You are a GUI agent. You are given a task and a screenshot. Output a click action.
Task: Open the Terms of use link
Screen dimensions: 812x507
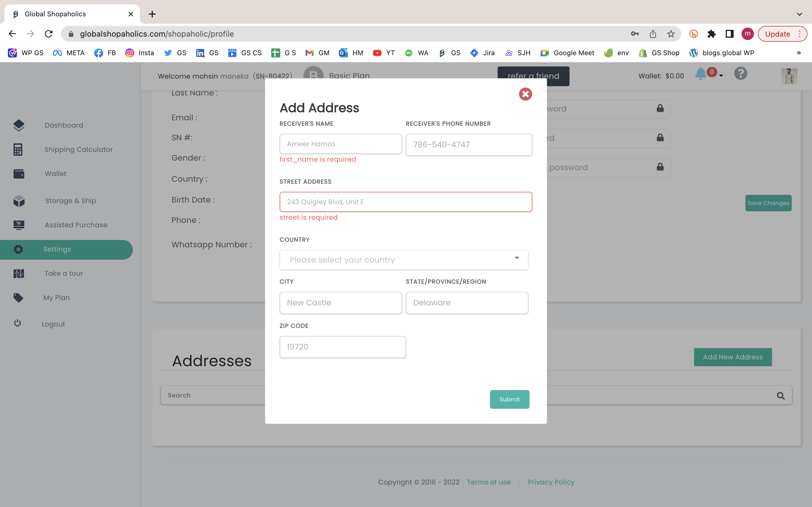click(x=489, y=482)
